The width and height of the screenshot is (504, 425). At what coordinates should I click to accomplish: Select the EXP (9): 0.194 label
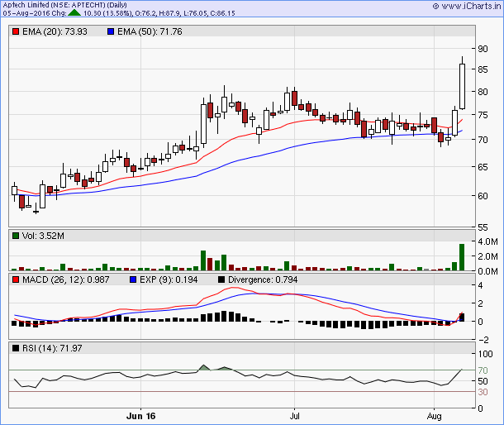[169, 279]
